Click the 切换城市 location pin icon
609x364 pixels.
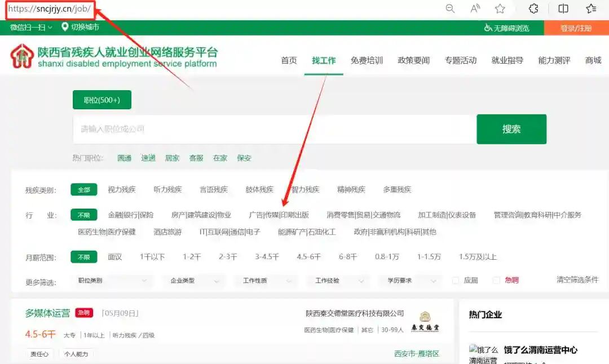65,27
